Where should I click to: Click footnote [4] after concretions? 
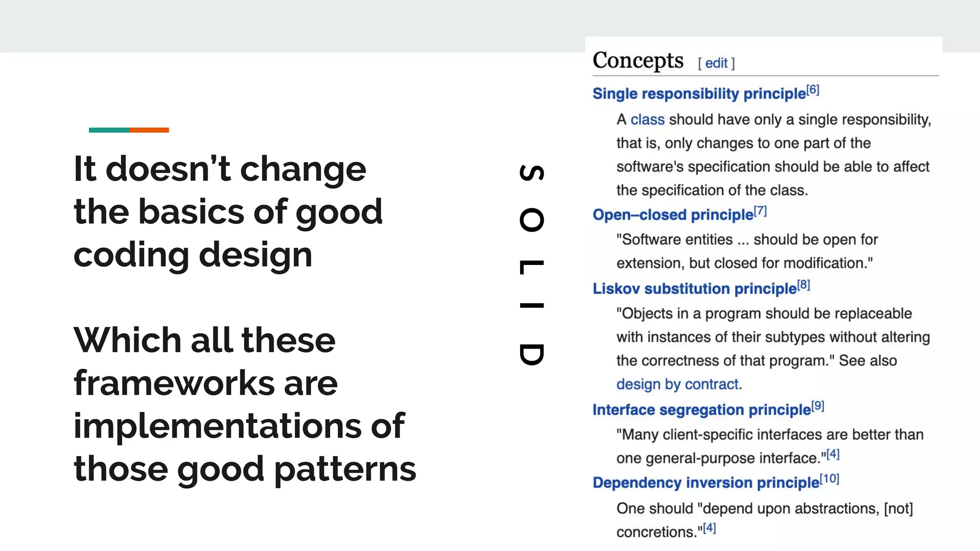click(x=709, y=528)
